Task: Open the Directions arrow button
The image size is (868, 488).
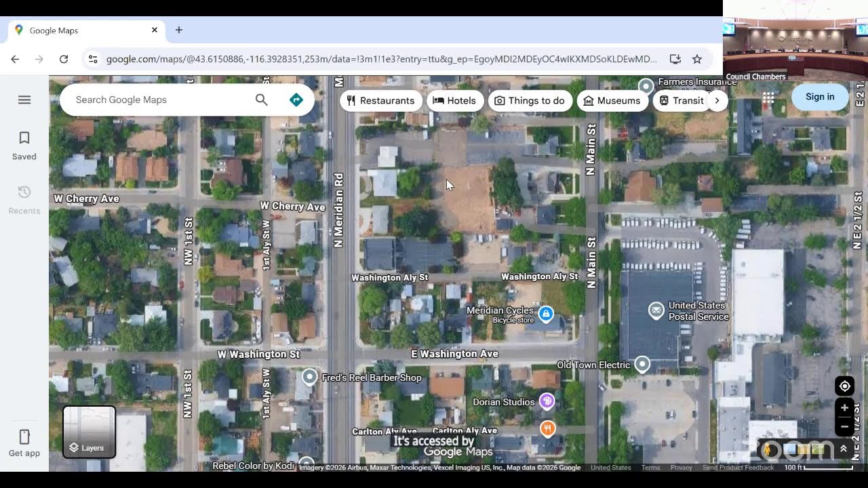Action: pyautogui.click(x=296, y=100)
